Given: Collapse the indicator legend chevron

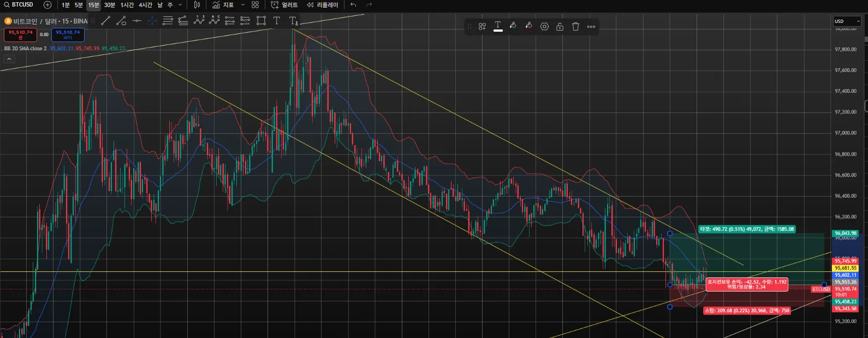Looking at the screenshot, I should tap(9, 58).
